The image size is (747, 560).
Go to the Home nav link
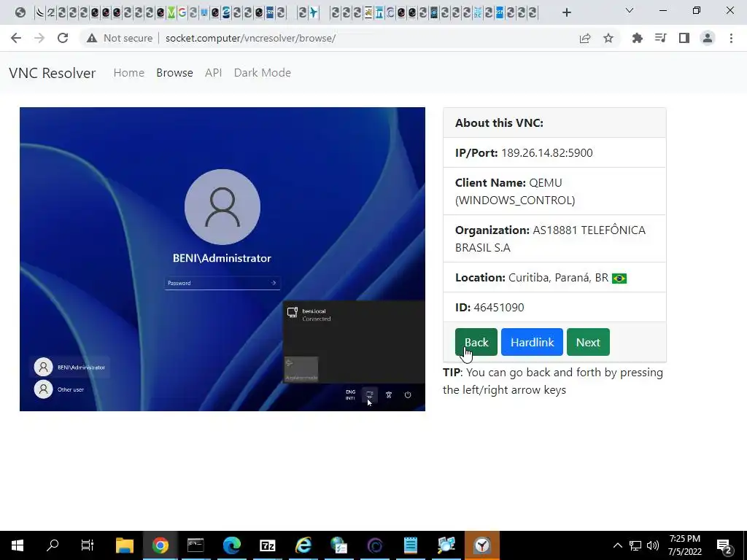pyautogui.click(x=128, y=73)
